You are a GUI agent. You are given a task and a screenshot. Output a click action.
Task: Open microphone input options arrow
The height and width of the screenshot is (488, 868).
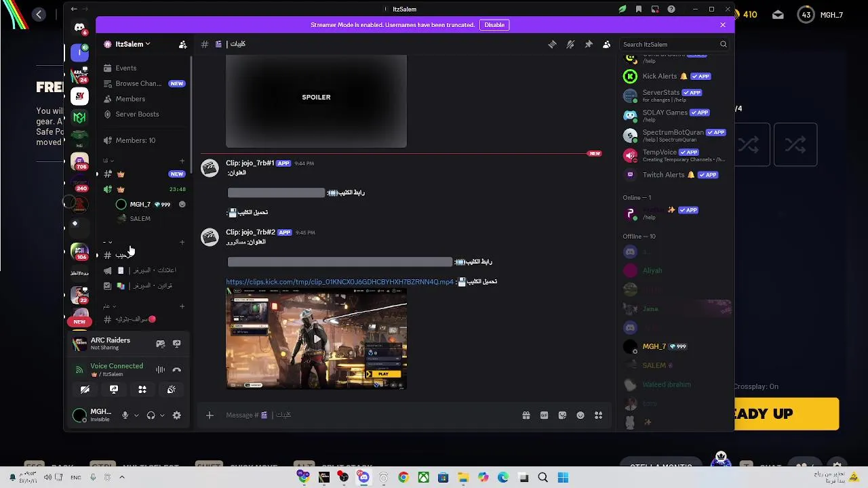point(136,415)
